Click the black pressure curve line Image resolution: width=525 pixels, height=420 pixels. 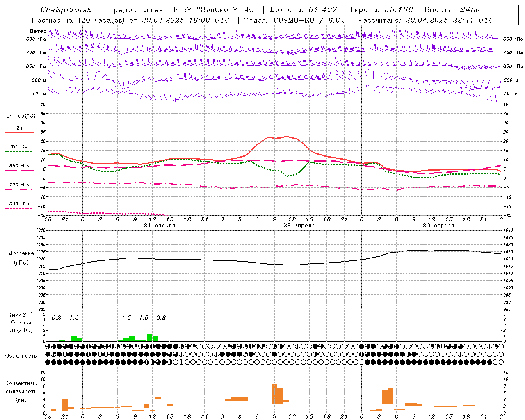click(x=275, y=264)
